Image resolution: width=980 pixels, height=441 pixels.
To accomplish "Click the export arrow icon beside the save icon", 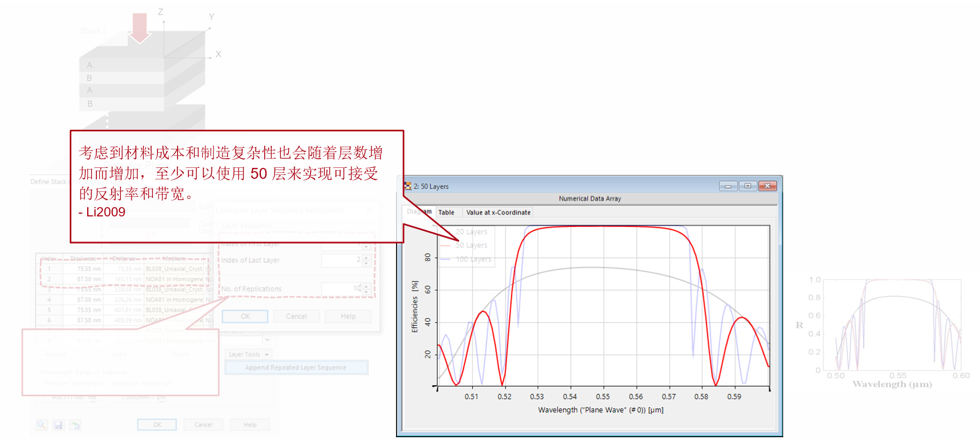I will (75, 425).
